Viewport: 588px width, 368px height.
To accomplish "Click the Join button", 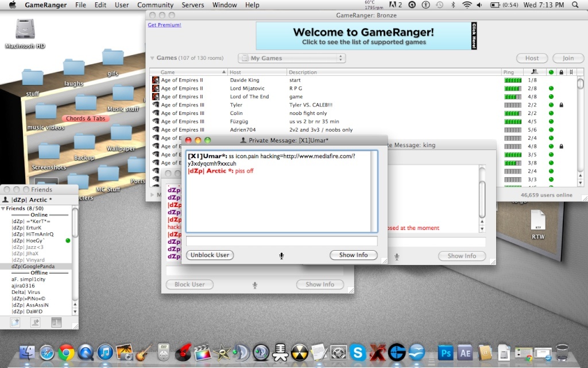I will click(568, 58).
